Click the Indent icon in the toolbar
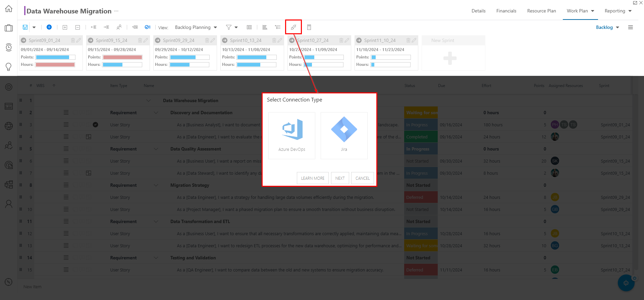Image resolution: width=644 pixels, height=300 pixels. [106, 27]
